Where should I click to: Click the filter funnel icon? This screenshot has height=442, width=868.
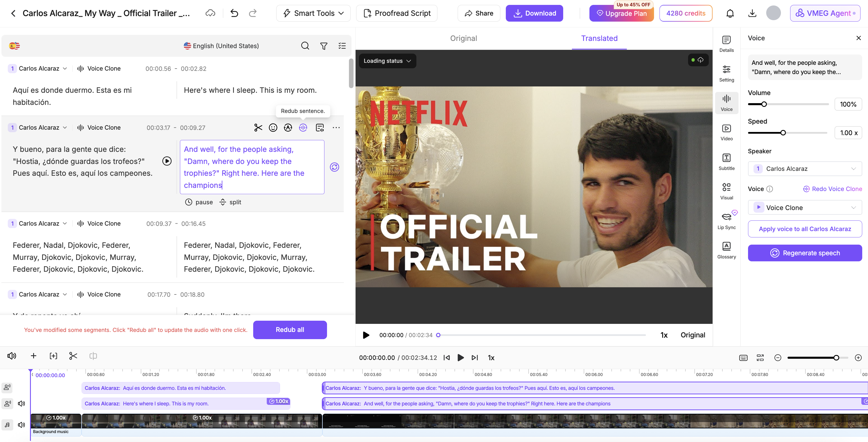coord(324,46)
